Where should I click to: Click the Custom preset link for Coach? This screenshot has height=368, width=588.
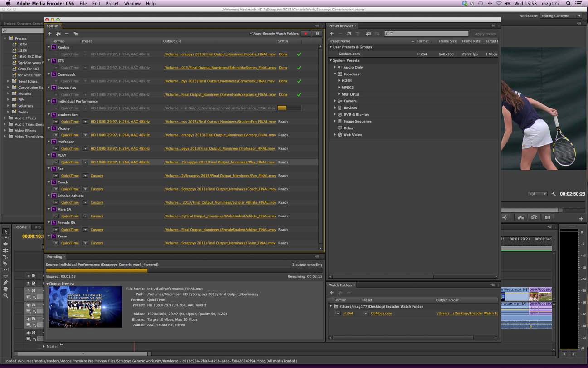click(97, 189)
